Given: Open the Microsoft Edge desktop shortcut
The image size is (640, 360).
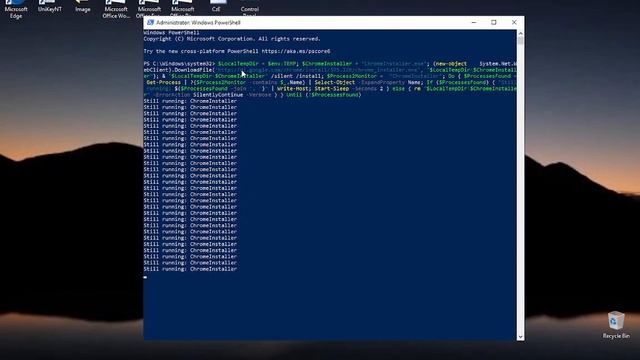Looking at the screenshot, I should click(16, 9).
